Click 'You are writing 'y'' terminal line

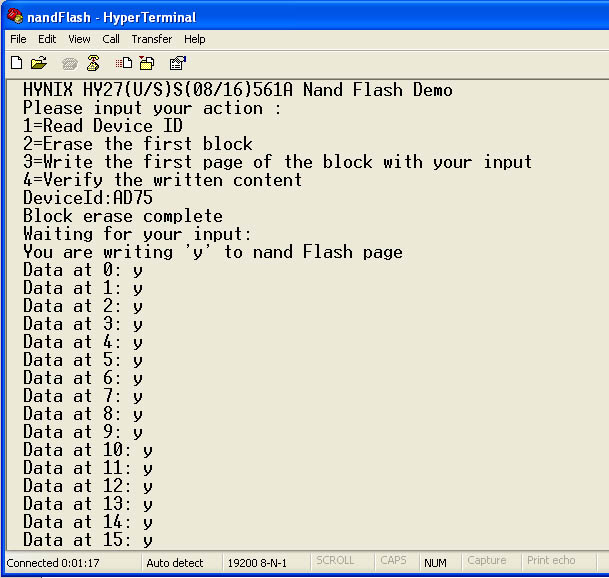point(213,252)
